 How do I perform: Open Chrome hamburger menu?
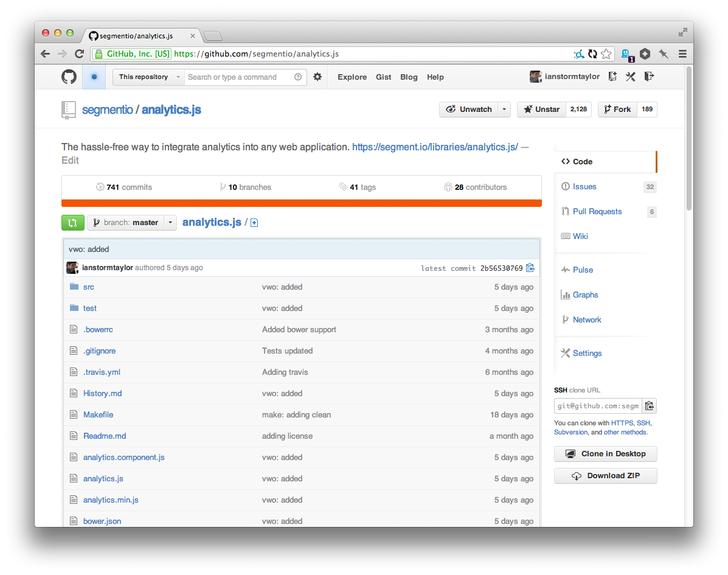(x=682, y=54)
